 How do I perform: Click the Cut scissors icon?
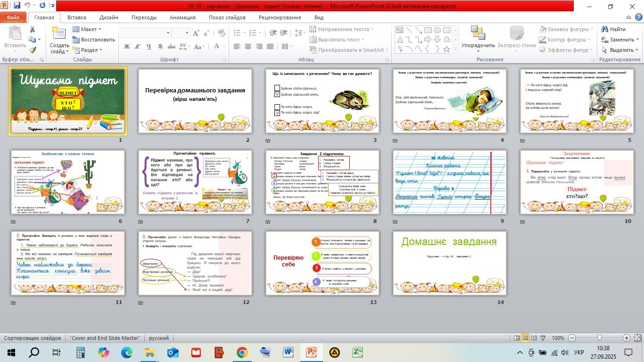tap(32, 29)
